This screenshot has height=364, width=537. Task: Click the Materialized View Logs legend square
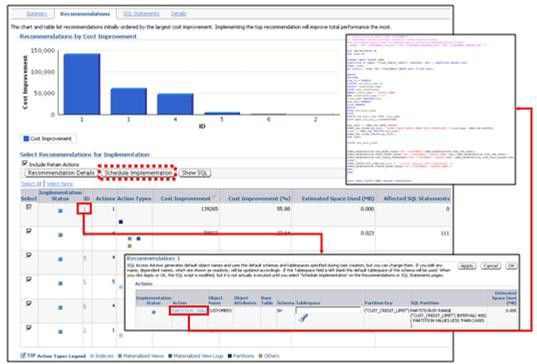(170, 356)
